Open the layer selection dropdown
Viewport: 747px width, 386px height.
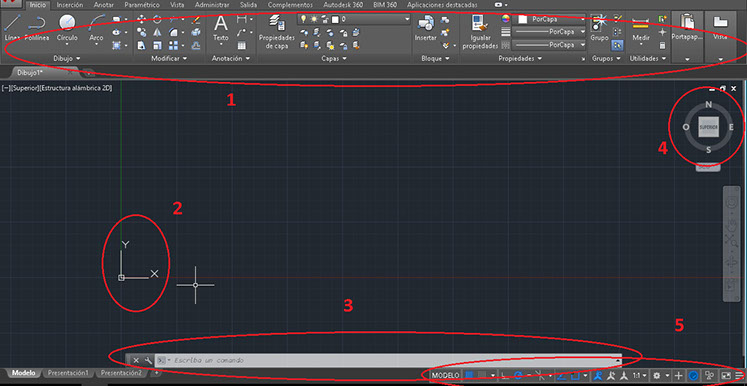353,19
